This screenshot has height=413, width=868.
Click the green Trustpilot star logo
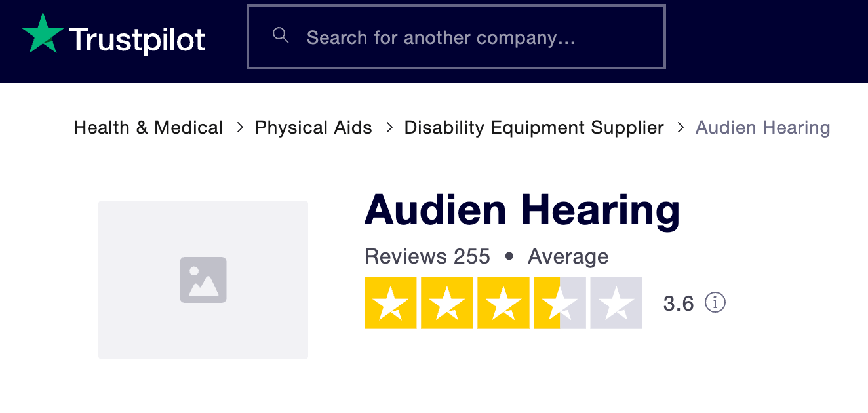[x=43, y=33]
